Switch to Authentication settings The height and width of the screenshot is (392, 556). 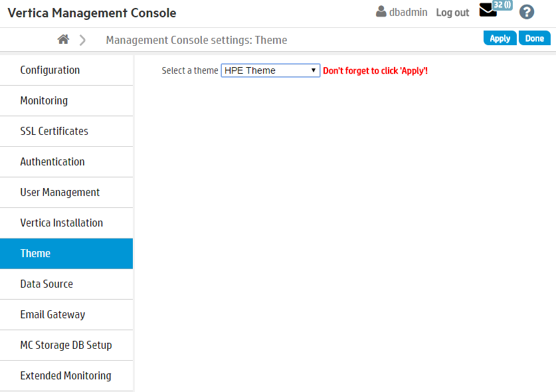pyautogui.click(x=66, y=161)
